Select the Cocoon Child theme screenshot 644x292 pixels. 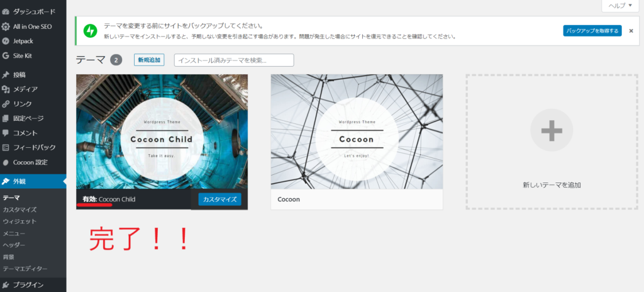pos(162,132)
